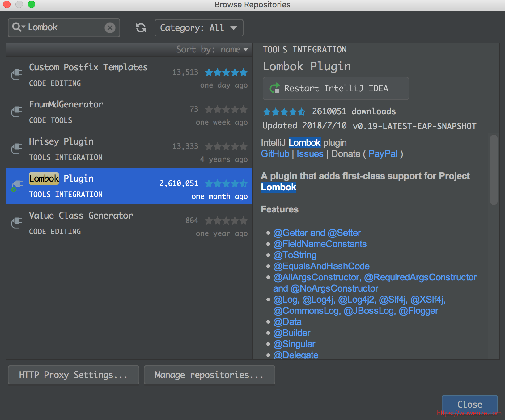Click the description panel scrollbar

click(x=494, y=170)
